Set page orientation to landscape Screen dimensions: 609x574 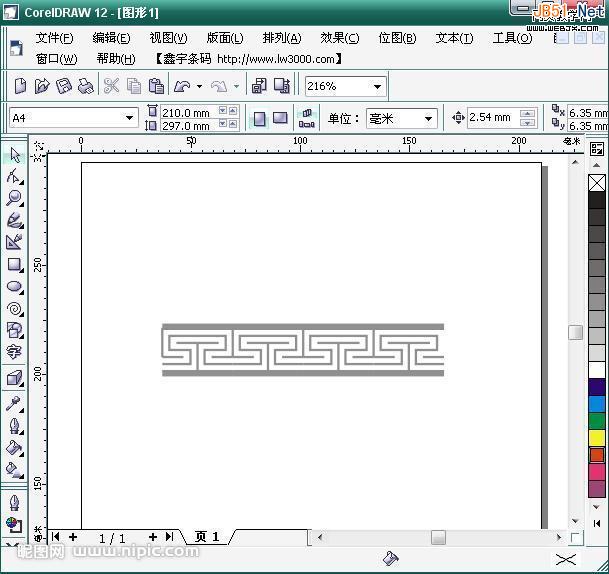[280, 118]
